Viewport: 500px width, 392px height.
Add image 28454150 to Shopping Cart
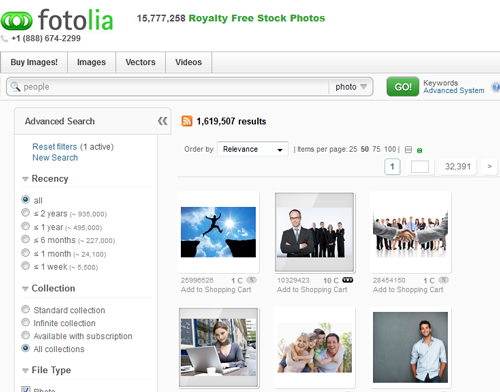[x=408, y=290]
